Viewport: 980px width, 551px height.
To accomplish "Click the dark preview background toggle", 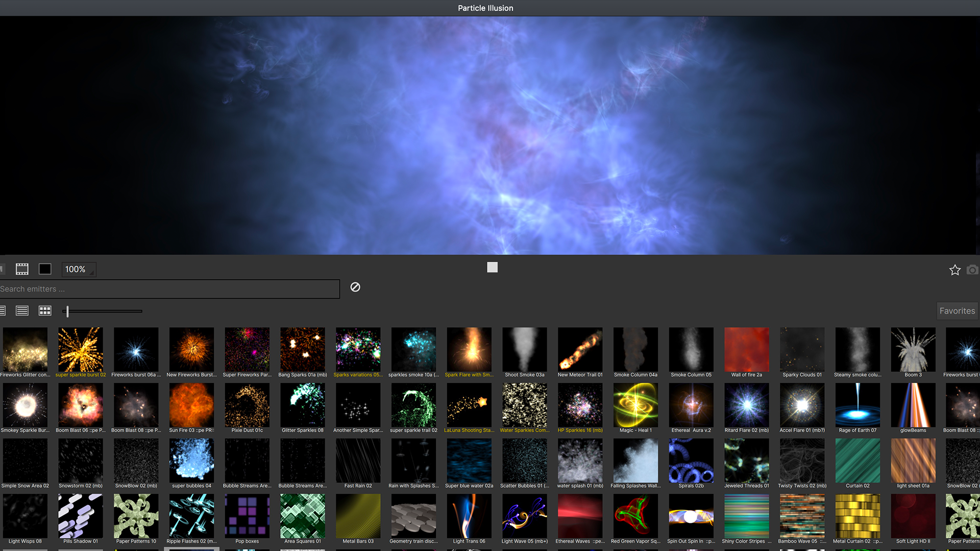I will 45,269.
